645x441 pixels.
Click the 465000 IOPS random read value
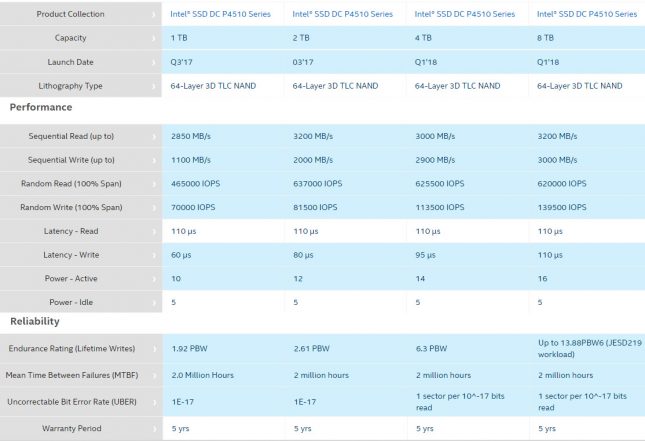(195, 183)
